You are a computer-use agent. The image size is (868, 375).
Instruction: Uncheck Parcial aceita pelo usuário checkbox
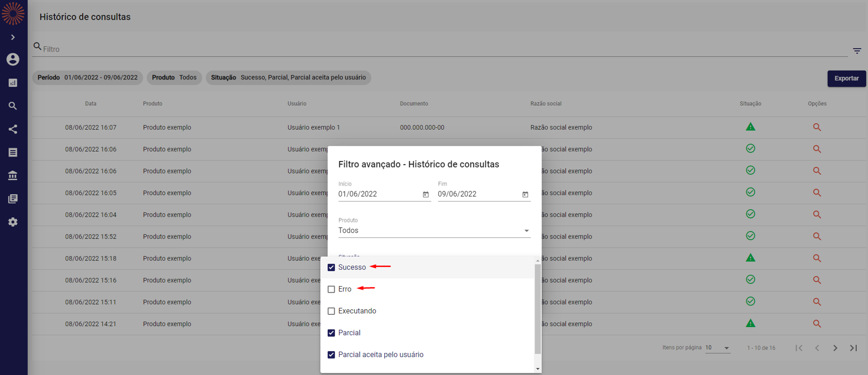[331, 355]
